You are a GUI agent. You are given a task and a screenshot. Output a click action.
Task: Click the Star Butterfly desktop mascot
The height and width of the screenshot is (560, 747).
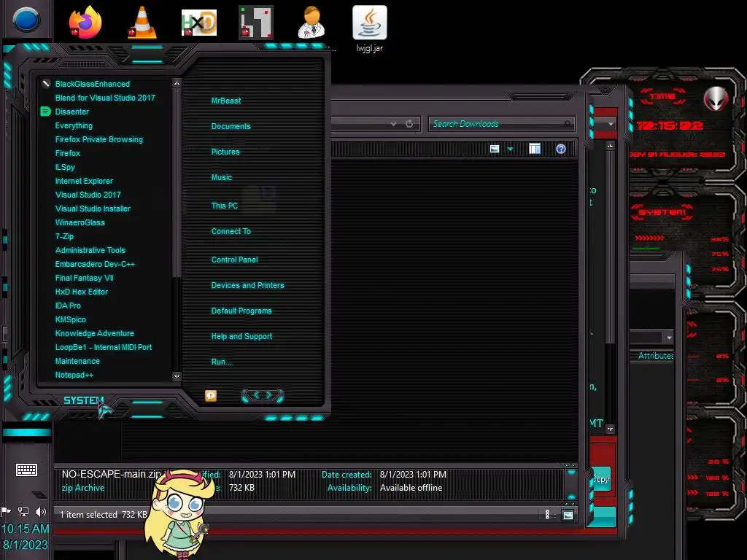[179, 513]
